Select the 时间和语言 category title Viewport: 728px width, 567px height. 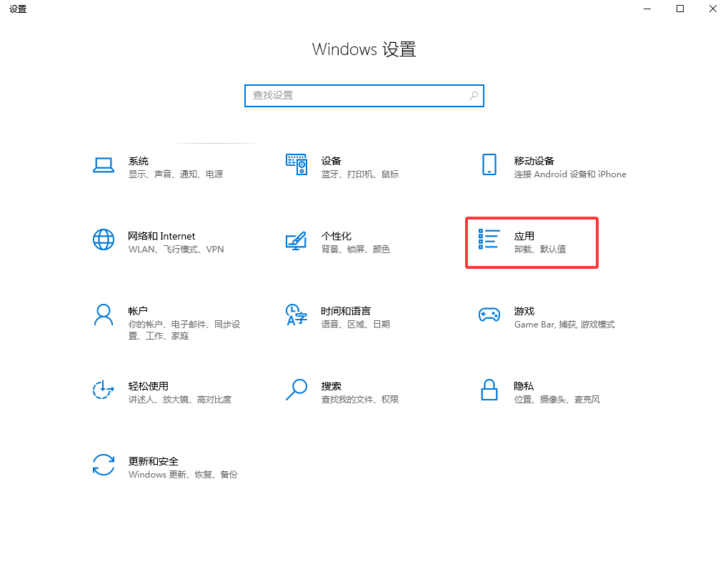click(346, 311)
